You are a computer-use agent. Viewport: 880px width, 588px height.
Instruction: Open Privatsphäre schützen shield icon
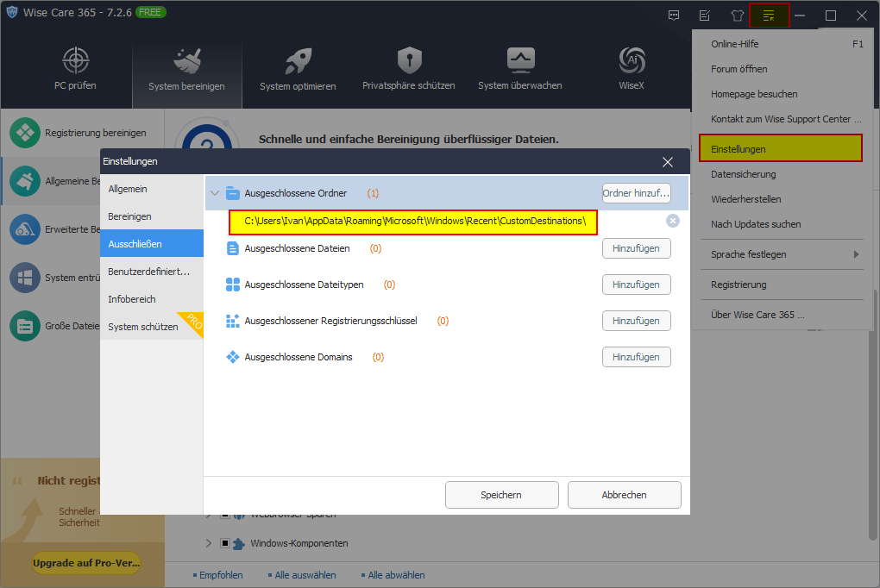click(409, 60)
